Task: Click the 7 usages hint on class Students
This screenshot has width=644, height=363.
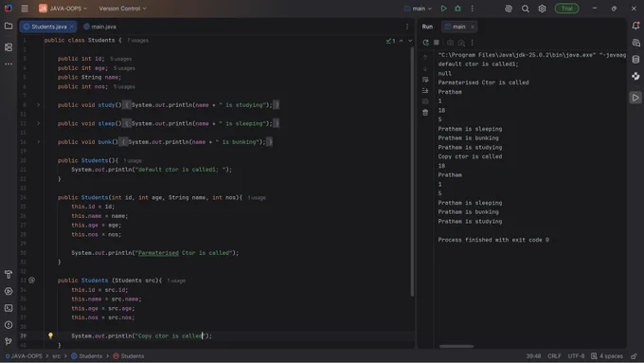Action: click(x=137, y=41)
